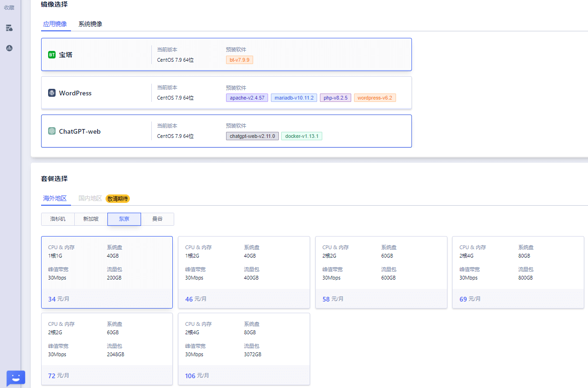Viewport: 588px width, 388px height.
Task: Click the ChatGPT-web logo icon
Action: [52, 131]
